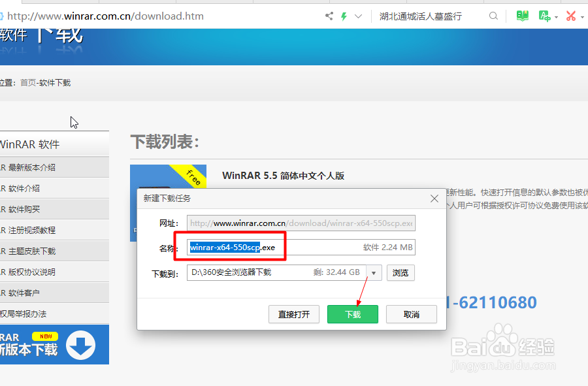Open 主题皮肤下载 in sidebar menu
Viewport: 588px width, 386px height.
point(54,251)
